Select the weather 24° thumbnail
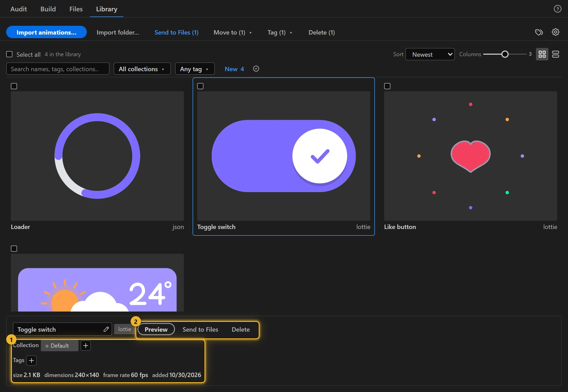The height and width of the screenshot is (392, 568). (97, 283)
